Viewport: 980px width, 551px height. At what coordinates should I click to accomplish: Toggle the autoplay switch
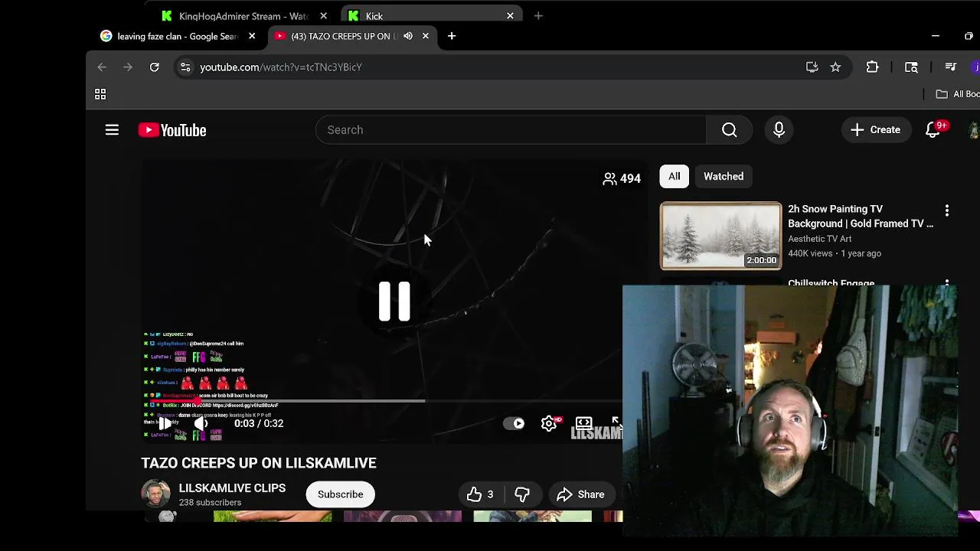514,423
